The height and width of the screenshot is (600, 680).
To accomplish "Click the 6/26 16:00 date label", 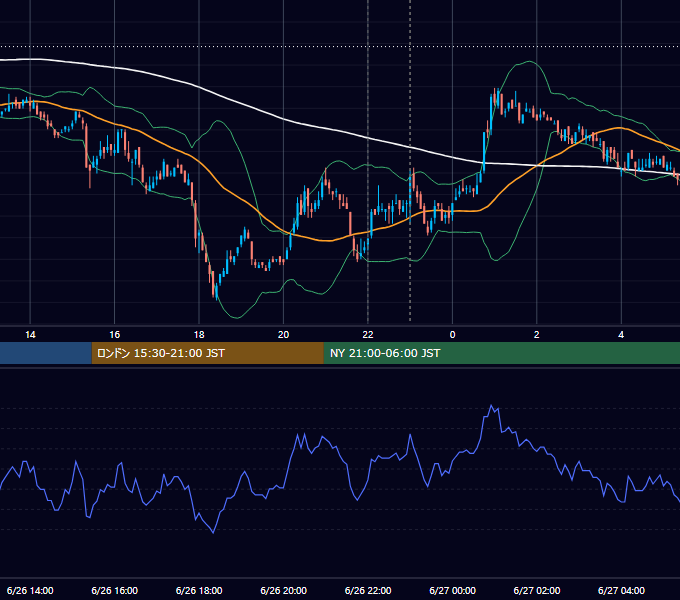I will tap(114, 590).
